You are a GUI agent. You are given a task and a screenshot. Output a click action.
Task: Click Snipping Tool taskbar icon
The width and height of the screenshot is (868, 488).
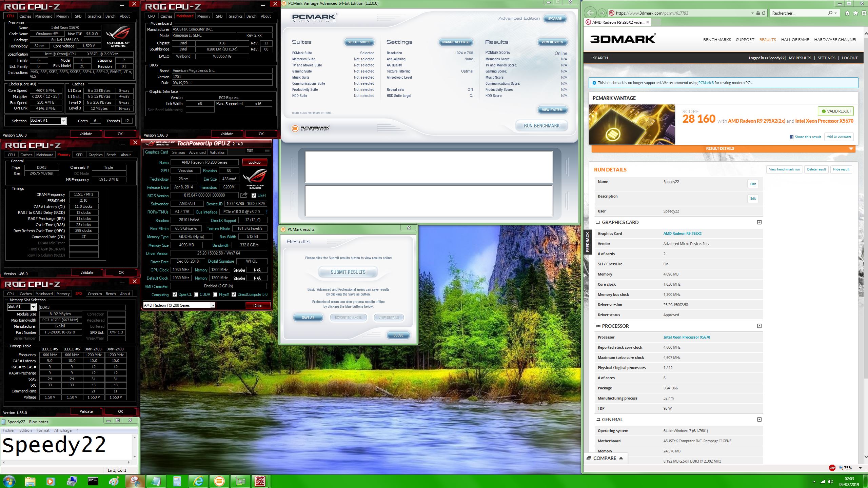point(135,481)
